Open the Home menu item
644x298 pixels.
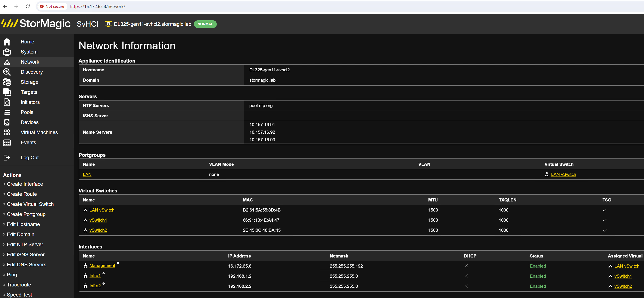coord(27,42)
